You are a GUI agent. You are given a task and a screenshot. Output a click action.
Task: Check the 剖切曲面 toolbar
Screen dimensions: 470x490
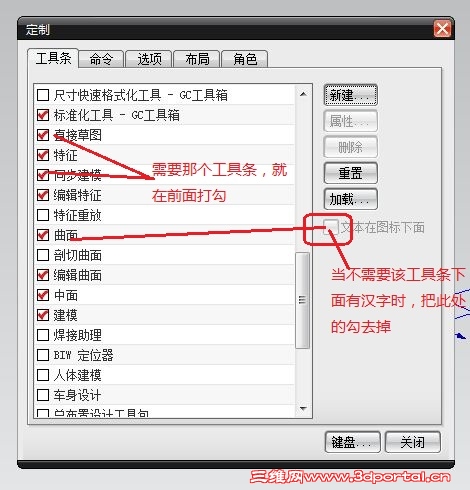pos(43,255)
